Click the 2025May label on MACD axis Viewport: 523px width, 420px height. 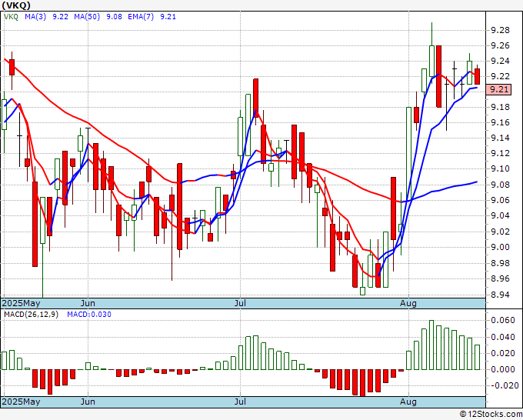click(21, 402)
